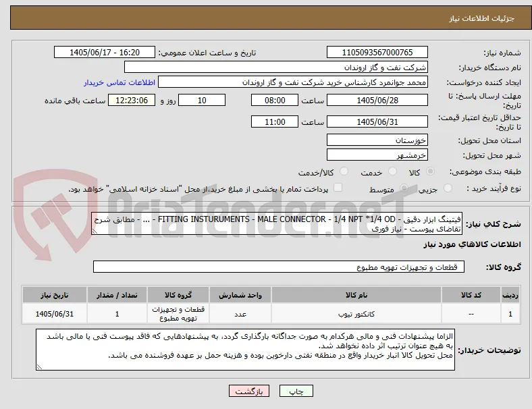Click the remaining time field 12:23:06
The image size is (532, 409).
(x=132, y=100)
